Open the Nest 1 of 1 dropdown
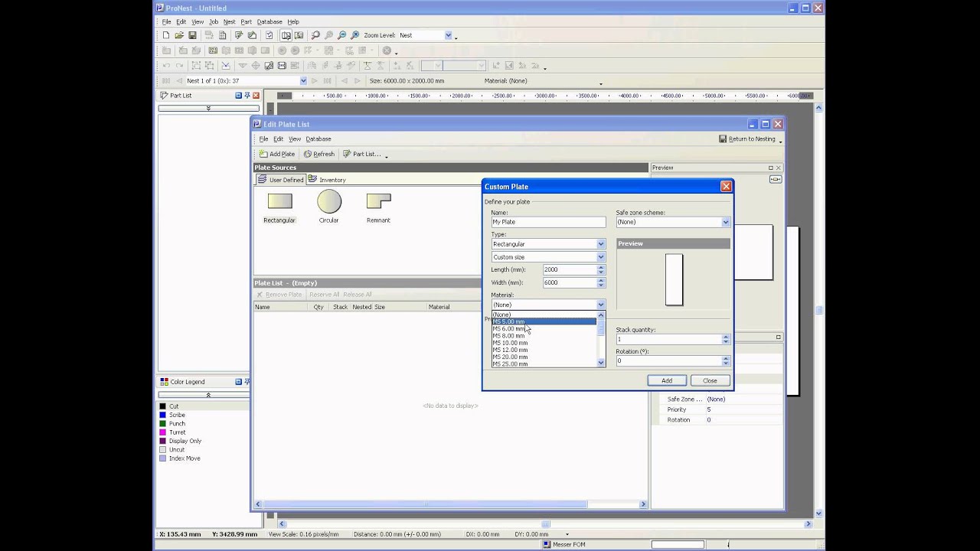The height and width of the screenshot is (551, 980). point(303,80)
